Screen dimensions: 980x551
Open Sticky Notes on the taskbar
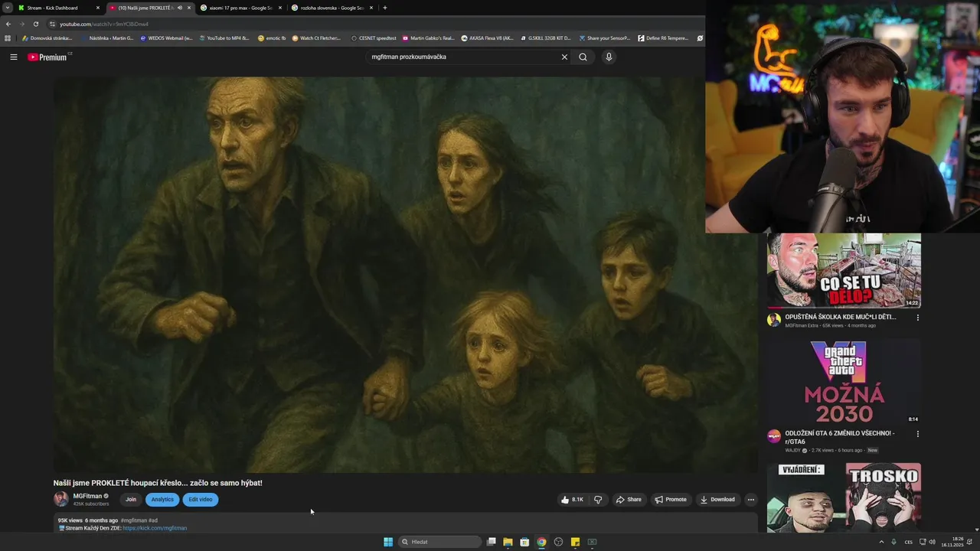click(x=575, y=542)
